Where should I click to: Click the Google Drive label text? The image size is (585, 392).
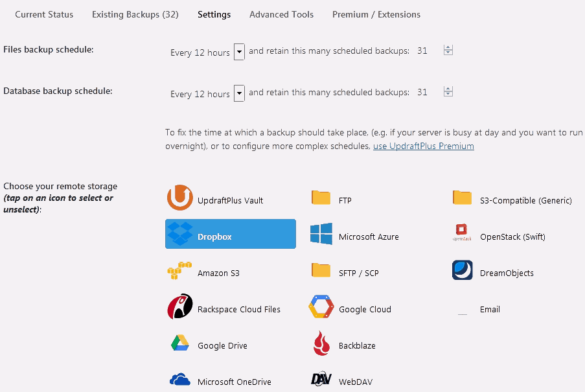point(222,346)
